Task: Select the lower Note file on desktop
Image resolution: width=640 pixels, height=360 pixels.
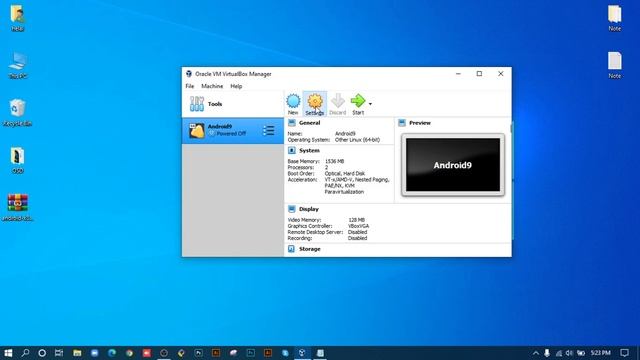Action: [x=614, y=65]
